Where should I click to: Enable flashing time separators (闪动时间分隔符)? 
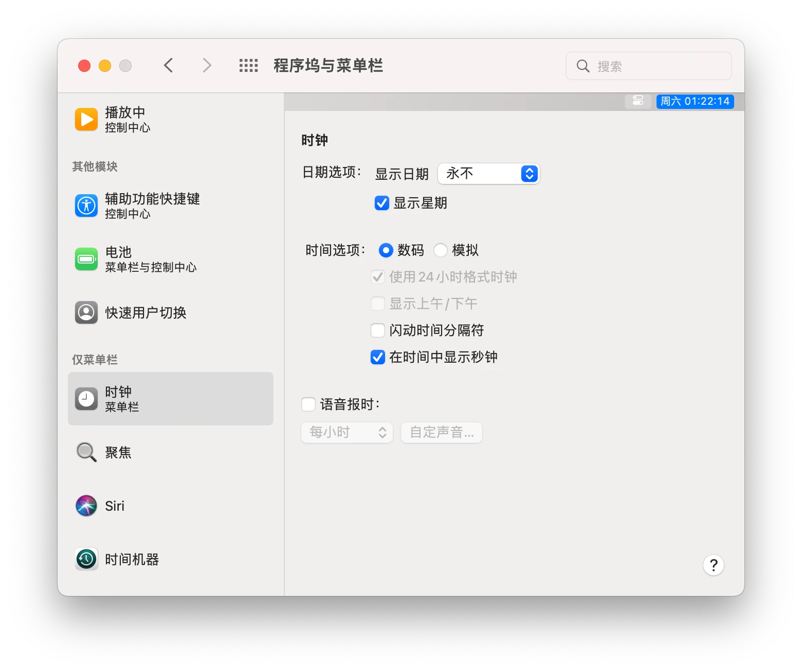[378, 330]
